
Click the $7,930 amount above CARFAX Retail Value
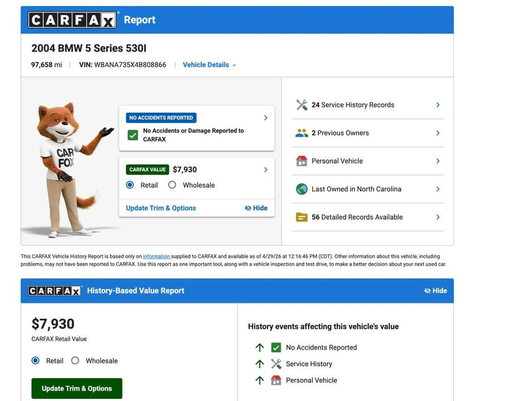[x=53, y=324]
